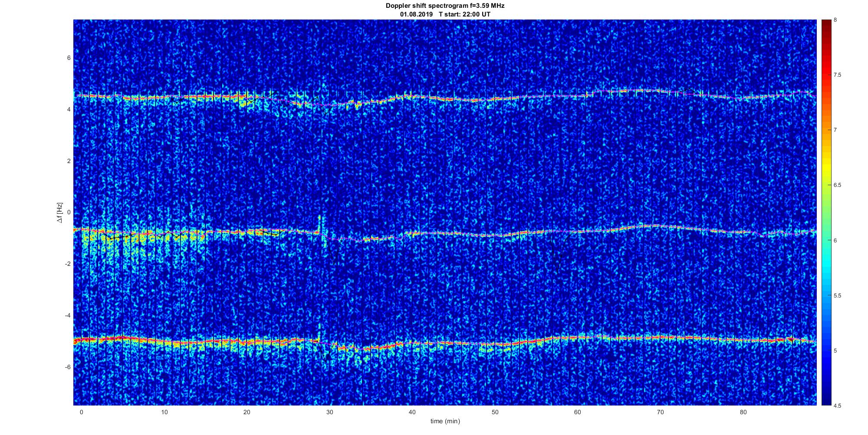Click the colorbar tick label '6.5'
Screen dimensions: 868x435
tap(837, 185)
